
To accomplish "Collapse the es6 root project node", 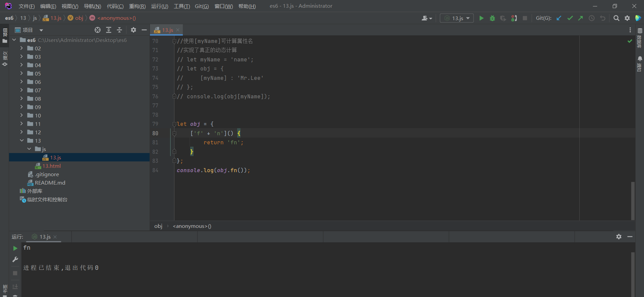I will pyautogui.click(x=14, y=40).
